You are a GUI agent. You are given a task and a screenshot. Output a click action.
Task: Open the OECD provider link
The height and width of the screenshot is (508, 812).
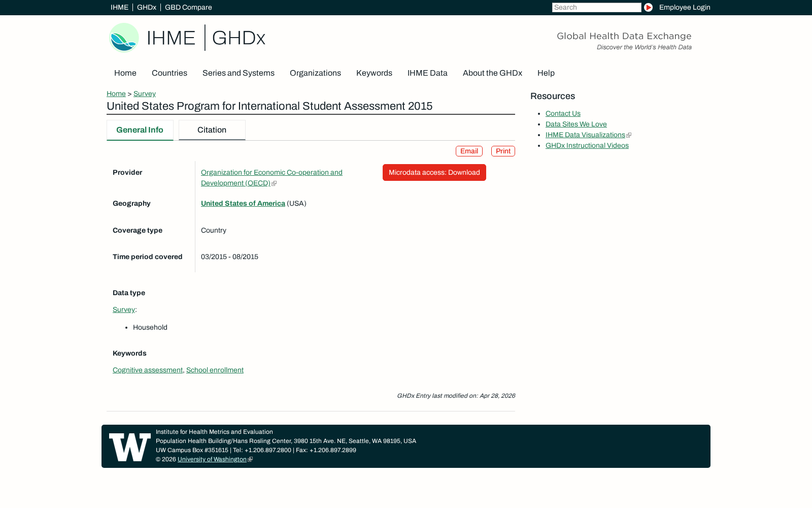pos(272,178)
